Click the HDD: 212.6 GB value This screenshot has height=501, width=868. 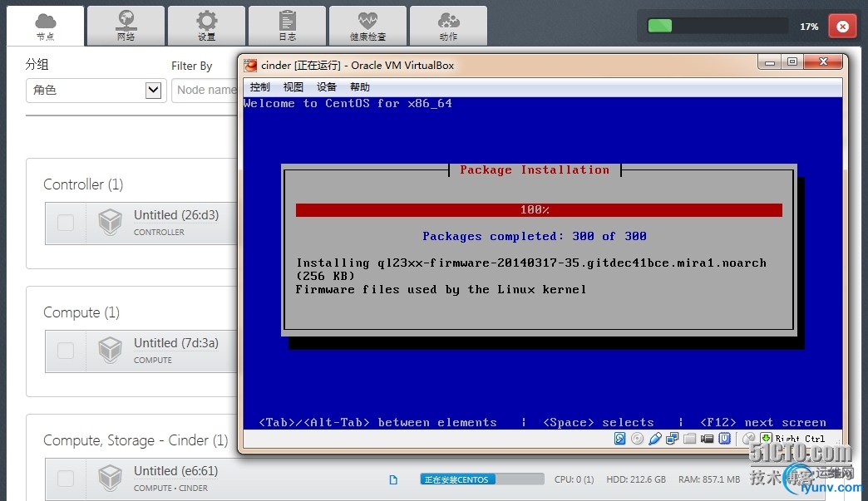click(635, 479)
